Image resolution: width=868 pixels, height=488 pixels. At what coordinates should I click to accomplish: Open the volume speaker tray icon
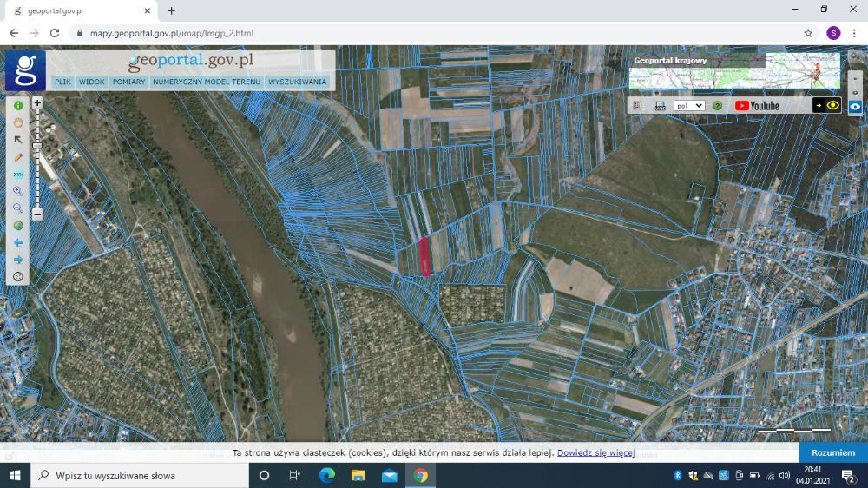785,475
